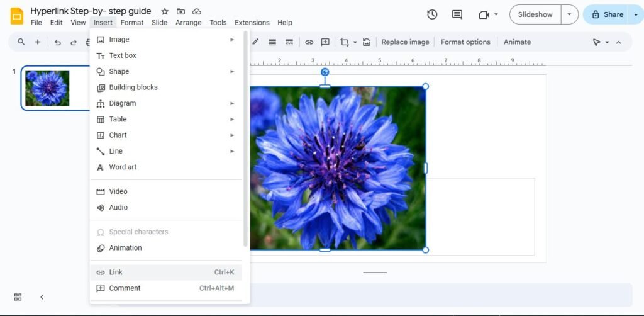Image resolution: width=644 pixels, height=316 pixels.
Task: Select Text box from Insert menu
Action: tap(165, 55)
